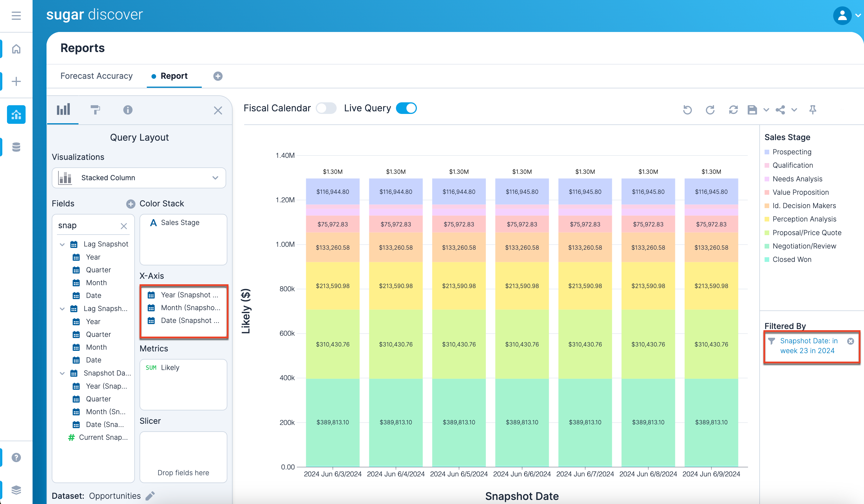This screenshot has height=504, width=864.
Task: Switch to the Forecast Accuracy tab
Action: [96, 76]
